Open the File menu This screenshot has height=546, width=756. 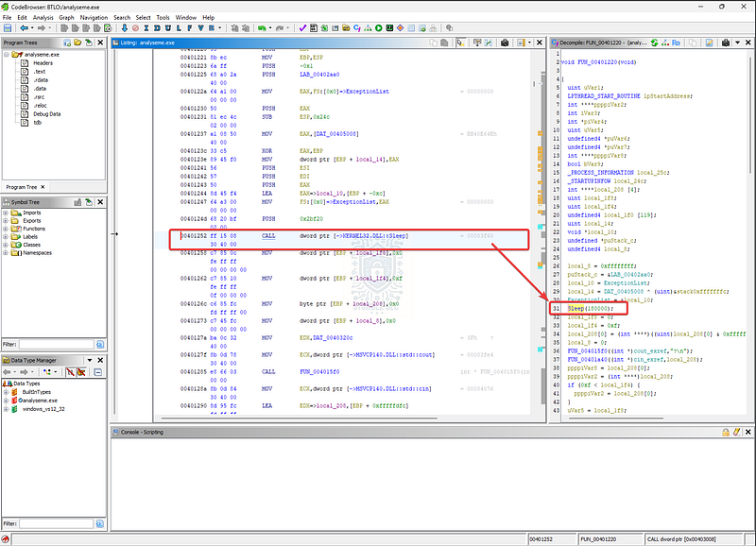tap(8, 17)
